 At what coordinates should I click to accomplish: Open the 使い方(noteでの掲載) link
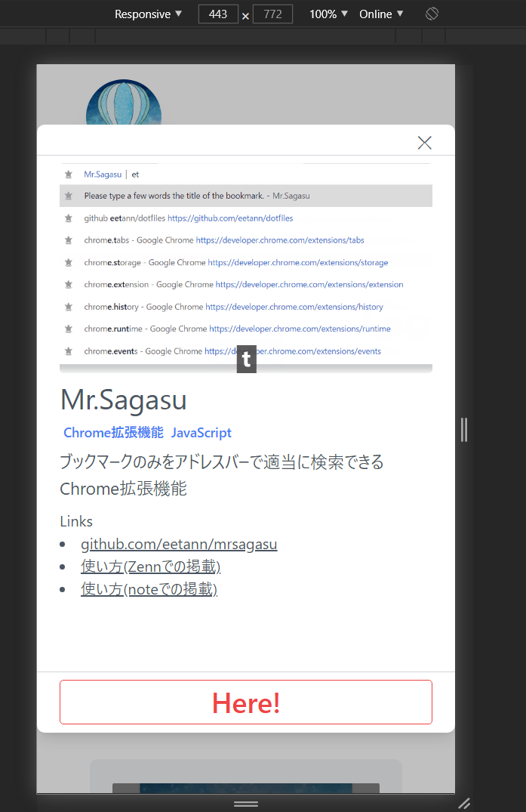(149, 589)
